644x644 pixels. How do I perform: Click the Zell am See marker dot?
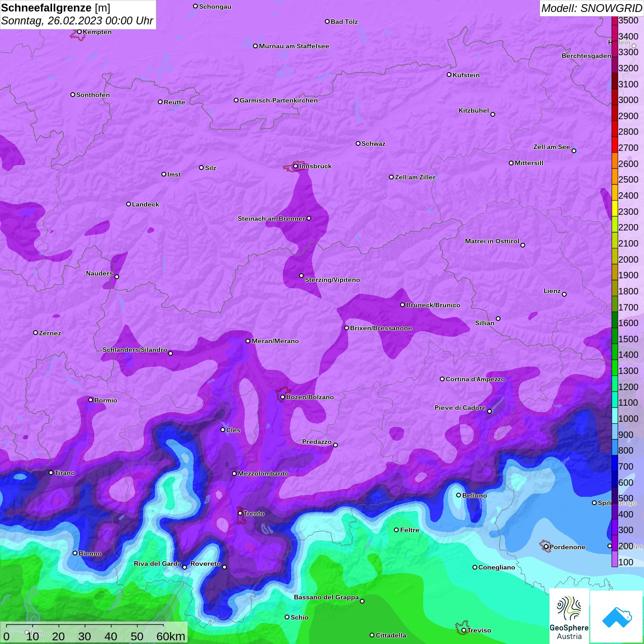coord(574,151)
